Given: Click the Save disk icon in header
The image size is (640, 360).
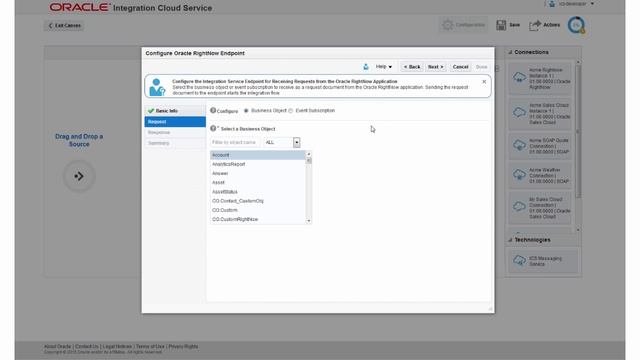Looking at the screenshot, I should [x=501, y=25].
